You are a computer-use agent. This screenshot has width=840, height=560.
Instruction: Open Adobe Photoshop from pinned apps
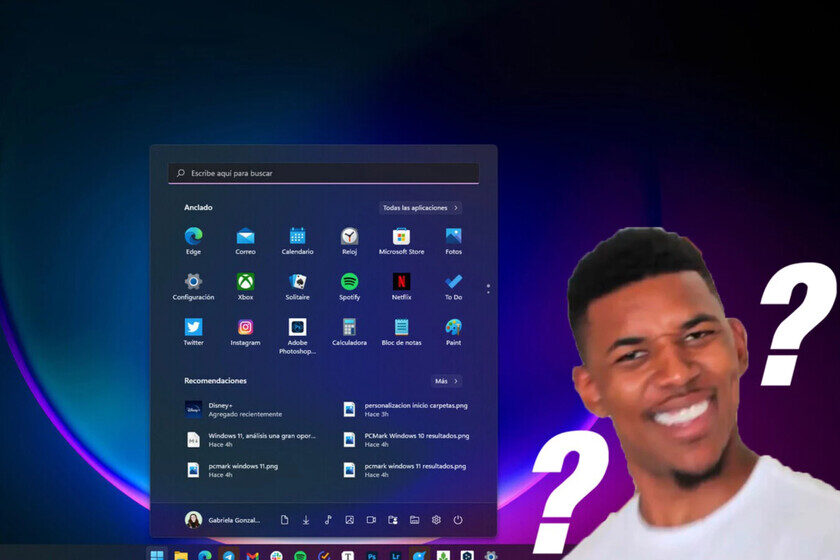(x=297, y=336)
